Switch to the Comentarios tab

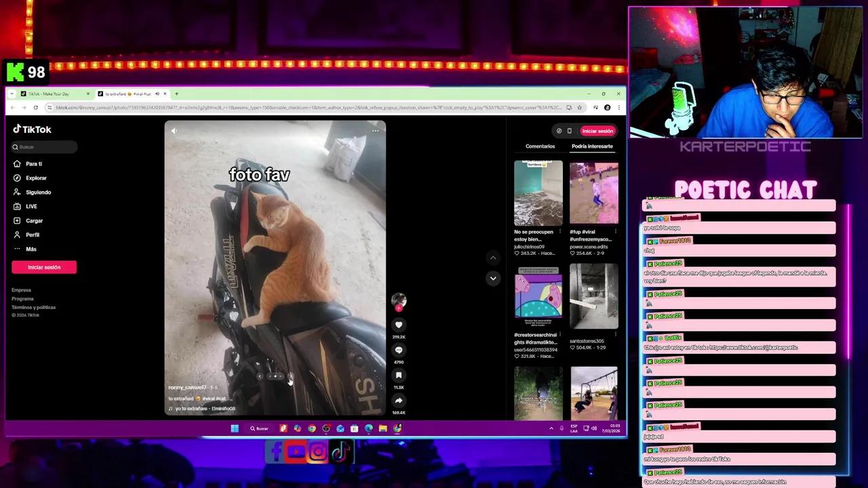pyautogui.click(x=540, y=146)
